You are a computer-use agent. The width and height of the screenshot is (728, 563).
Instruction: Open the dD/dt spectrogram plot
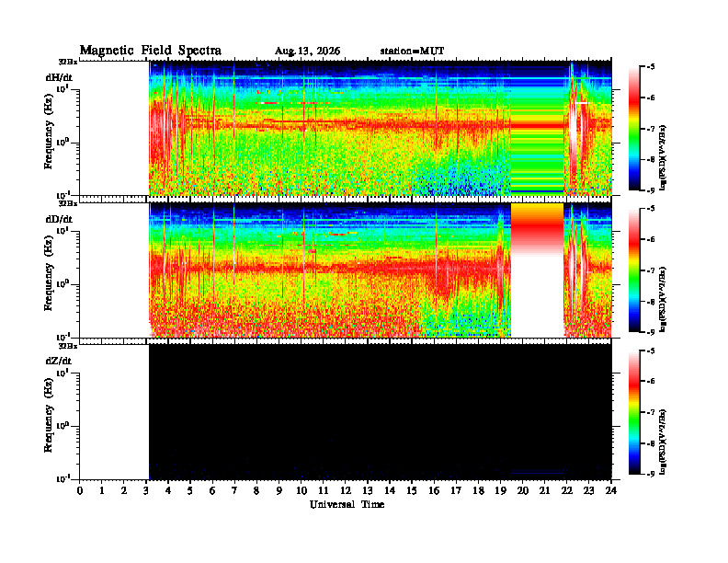(x=346, y=270)
